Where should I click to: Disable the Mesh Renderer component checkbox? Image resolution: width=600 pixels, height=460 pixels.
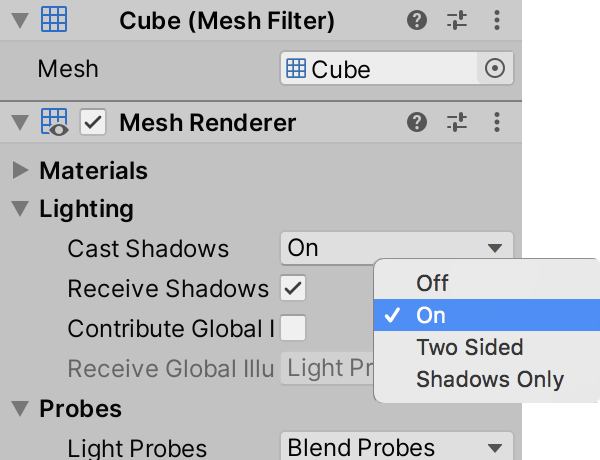pyautogui.click(x=93, y=123)
